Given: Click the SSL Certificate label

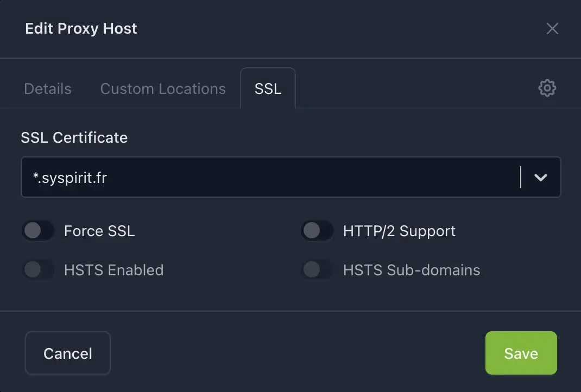Looking at the screenshot, I should (74, 137).
